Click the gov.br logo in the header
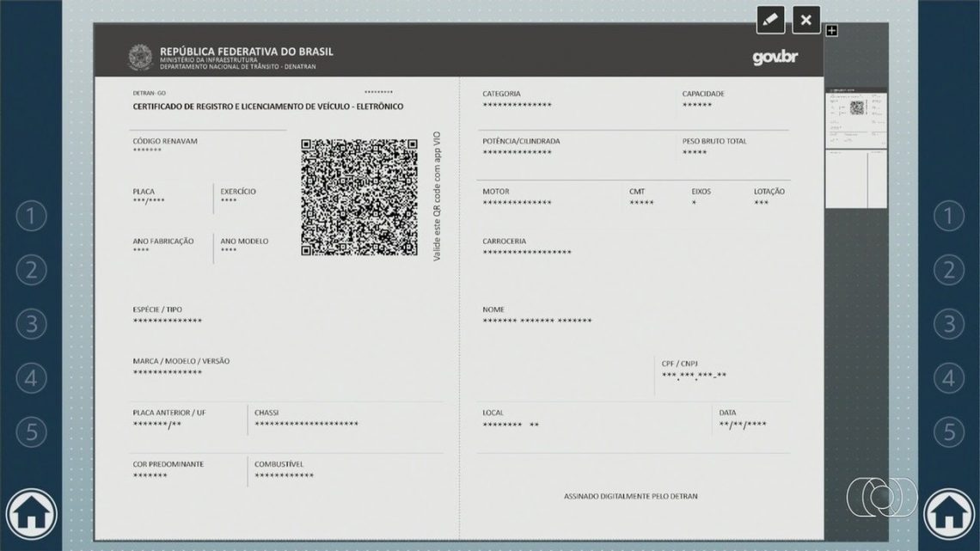The height and width of the screenshot is (551, 980). click(775, 58)
